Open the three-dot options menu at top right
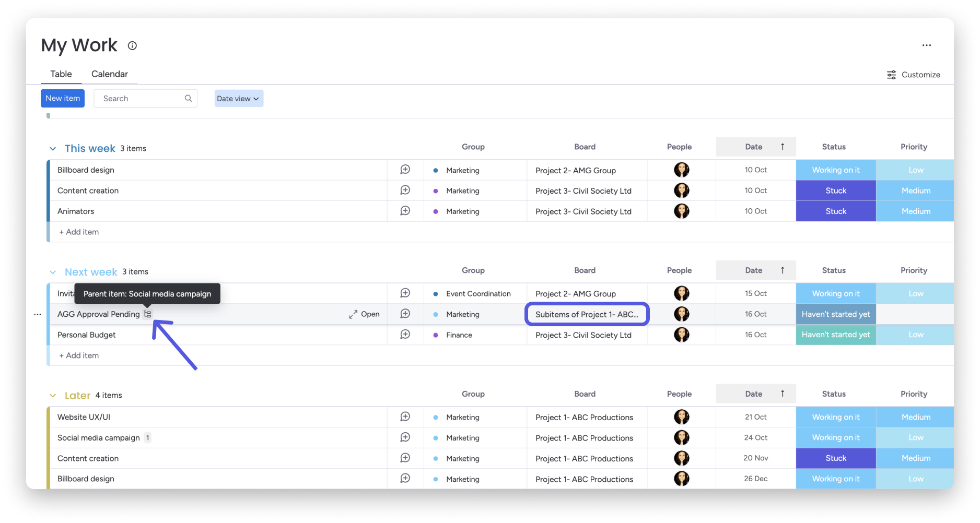The image size is (980, 523). pos(926,45)
